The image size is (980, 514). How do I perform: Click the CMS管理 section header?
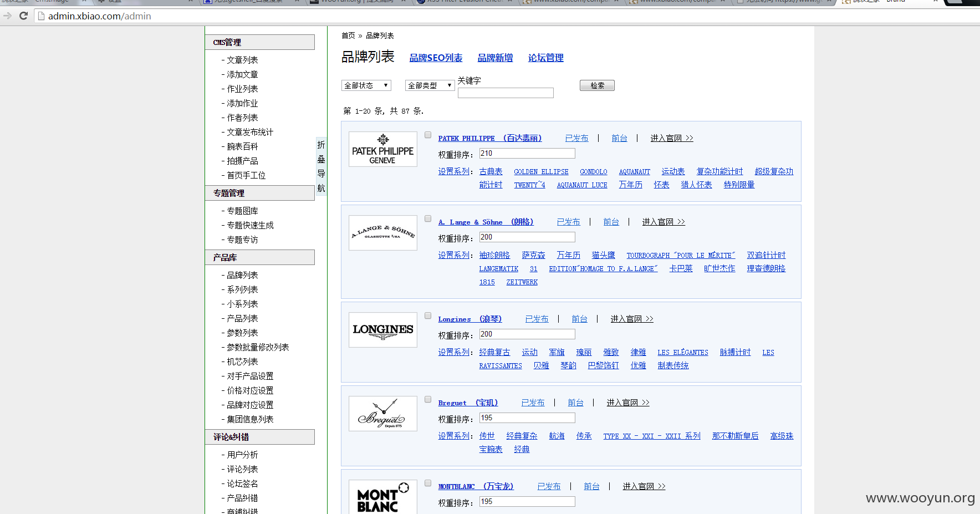[259, 42]
